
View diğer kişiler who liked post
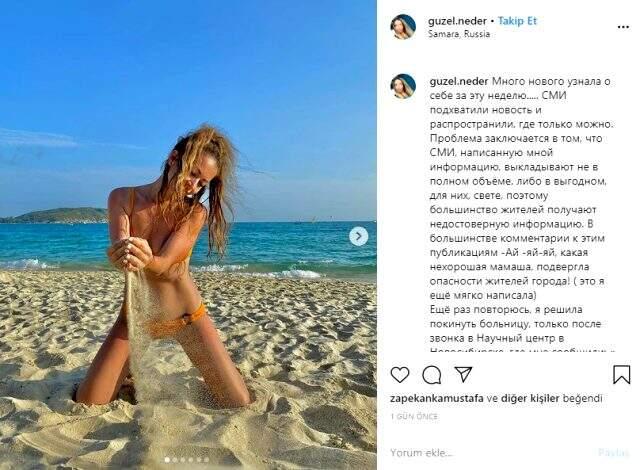pyautogui.click(x=530, y=398)
